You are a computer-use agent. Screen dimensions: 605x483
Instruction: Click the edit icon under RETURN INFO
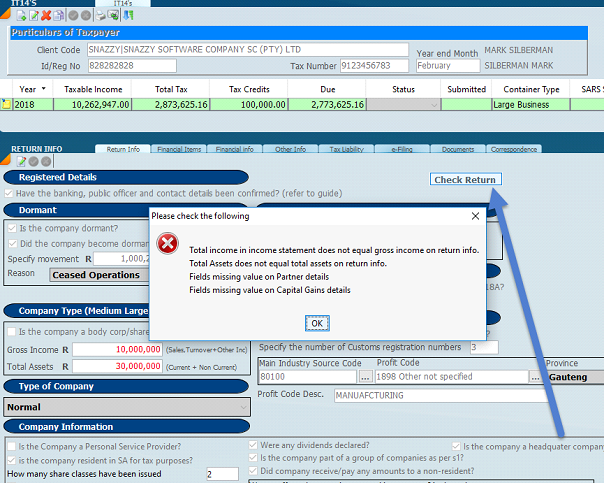[x=21, y=161]
